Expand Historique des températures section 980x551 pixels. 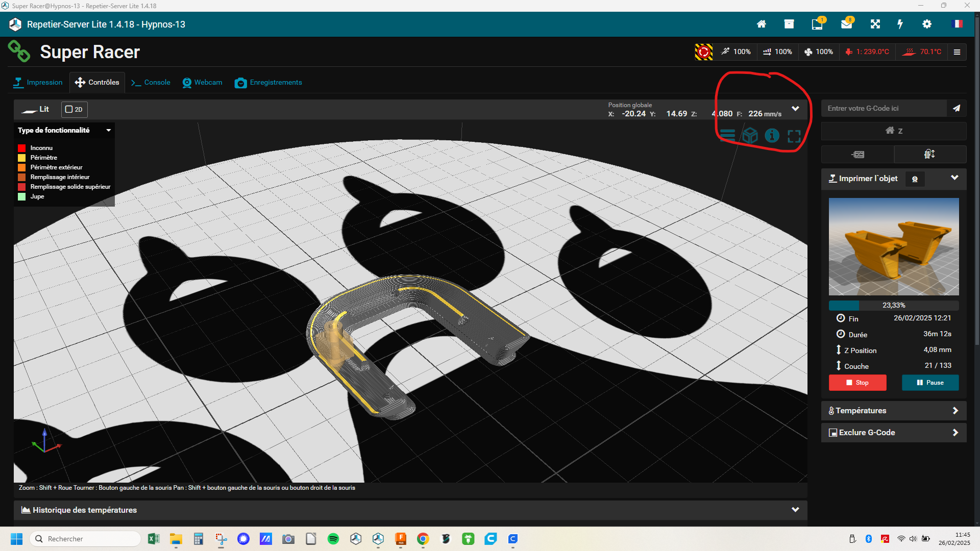click(x=410, y=510)
